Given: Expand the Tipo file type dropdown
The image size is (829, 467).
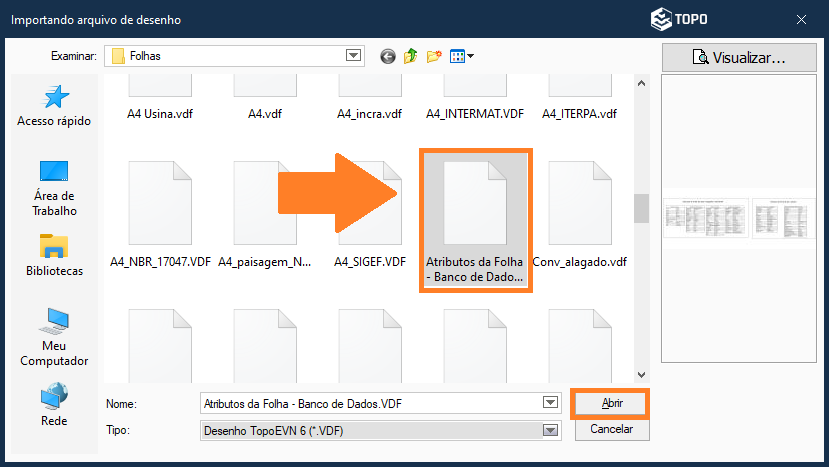Looking at the screenshot, I should point(549,430).
